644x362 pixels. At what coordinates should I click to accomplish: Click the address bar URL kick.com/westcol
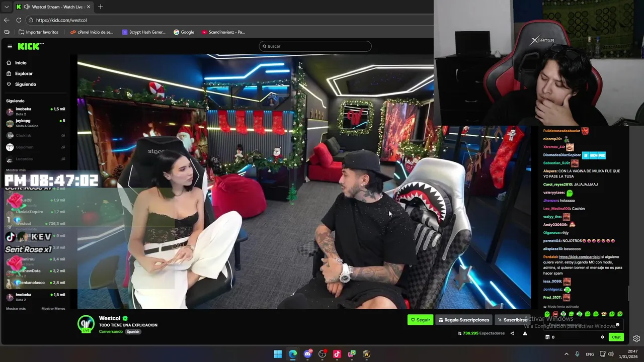(61, 20)
